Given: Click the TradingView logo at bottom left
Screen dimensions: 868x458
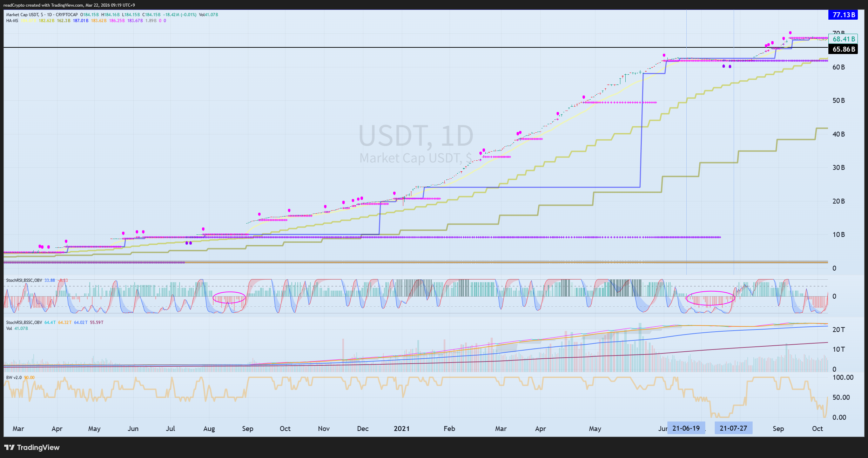Looking at the screenshot, I should pos(32,447).
